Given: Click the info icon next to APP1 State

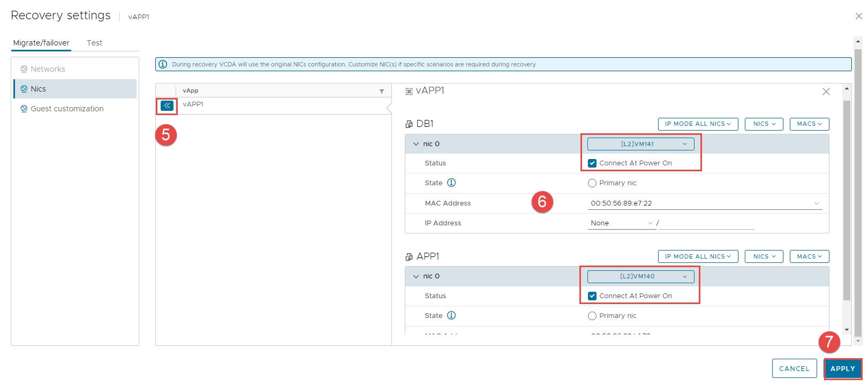Looking at the screenshot, I should tap(451, 315).
